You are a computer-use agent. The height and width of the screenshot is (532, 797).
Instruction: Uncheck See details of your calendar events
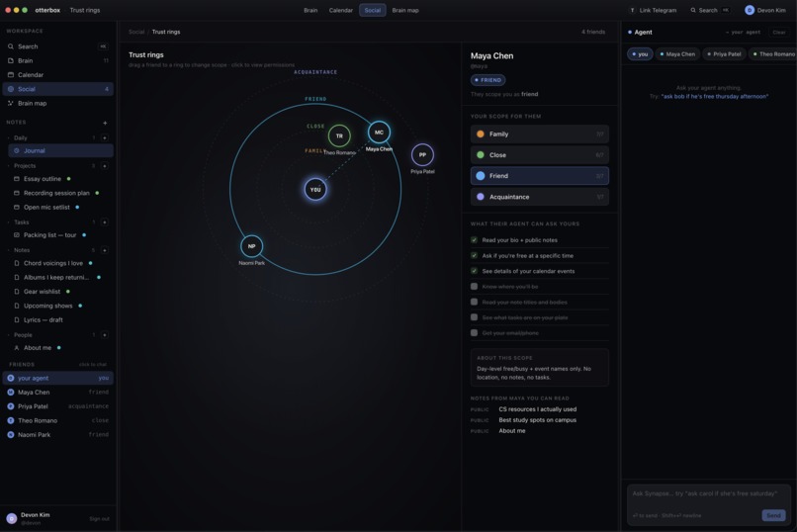(x=475, y=271)
